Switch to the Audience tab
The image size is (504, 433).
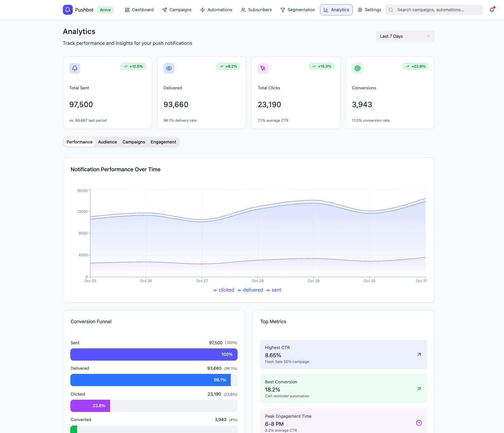click(x=107, y=142)
